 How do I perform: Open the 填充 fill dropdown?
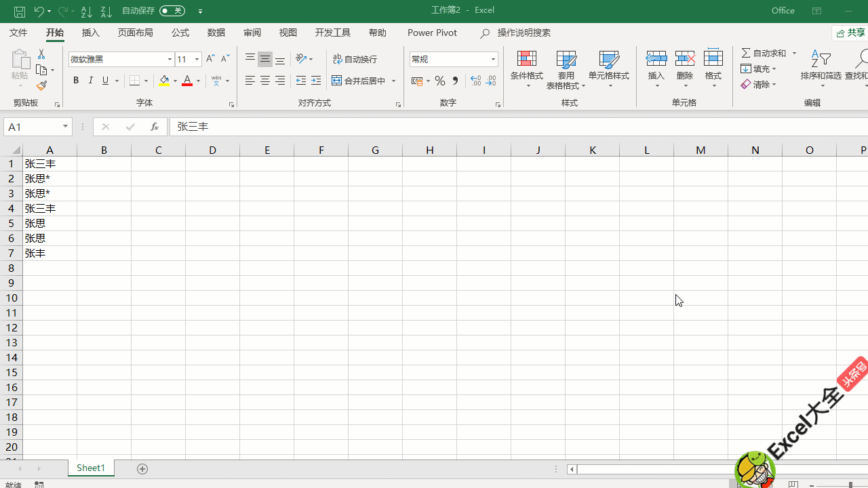[x=759, y=68]
